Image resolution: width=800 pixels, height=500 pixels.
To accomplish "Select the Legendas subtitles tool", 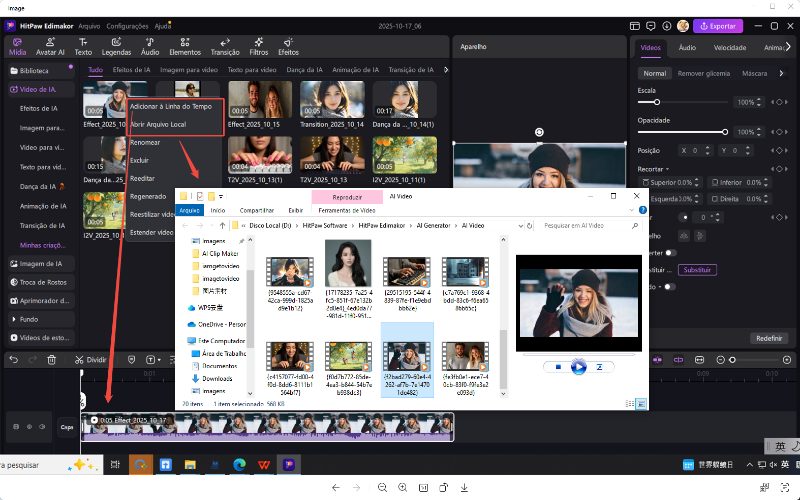I will point(116,45).
